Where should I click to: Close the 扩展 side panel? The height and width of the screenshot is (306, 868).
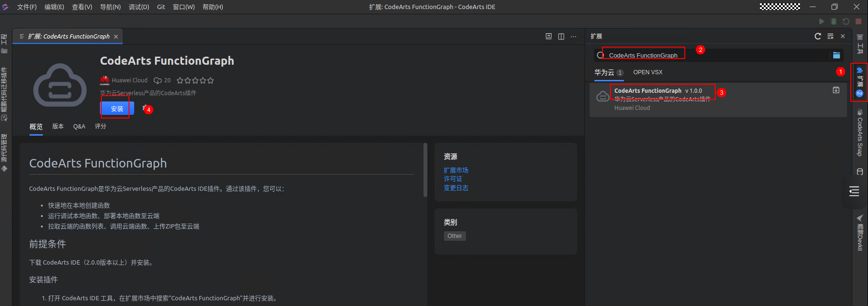[x=843, y=36]
